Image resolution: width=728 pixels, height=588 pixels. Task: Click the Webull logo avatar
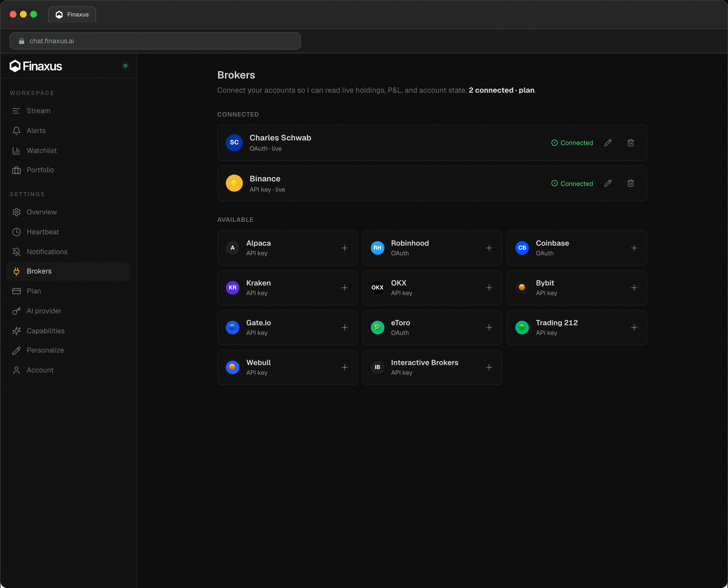click(x=232, y=367)
